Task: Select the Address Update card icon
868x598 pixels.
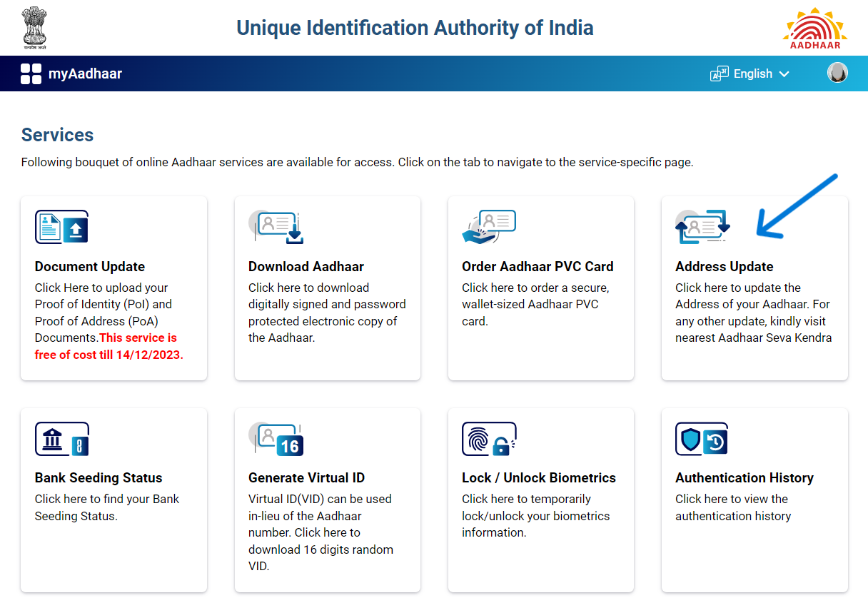Action: (x=703, y=225)
